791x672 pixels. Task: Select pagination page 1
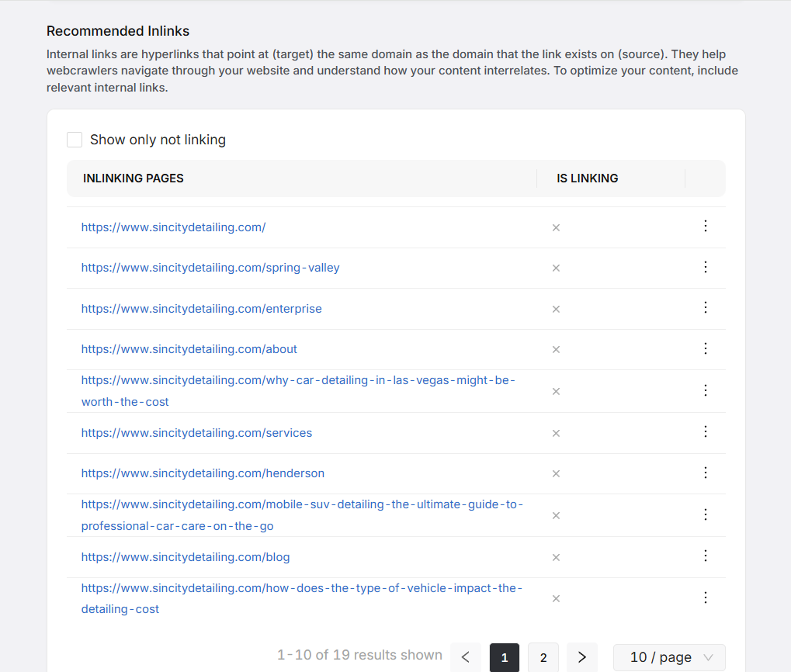pos(505,657)
